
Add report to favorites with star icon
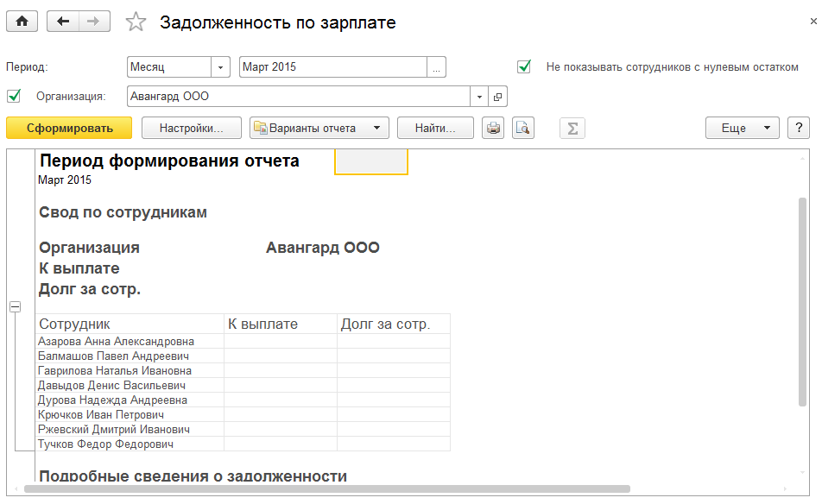(x=136, y=23)
